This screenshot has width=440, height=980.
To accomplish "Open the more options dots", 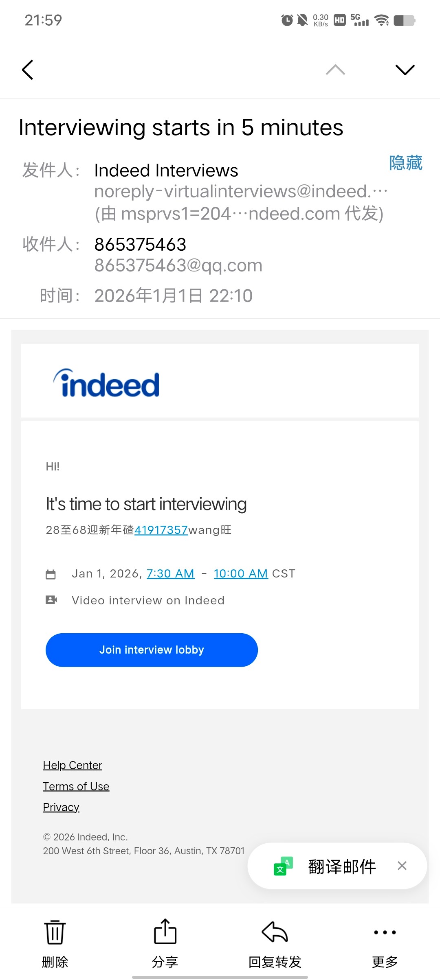I will (385, 932).
